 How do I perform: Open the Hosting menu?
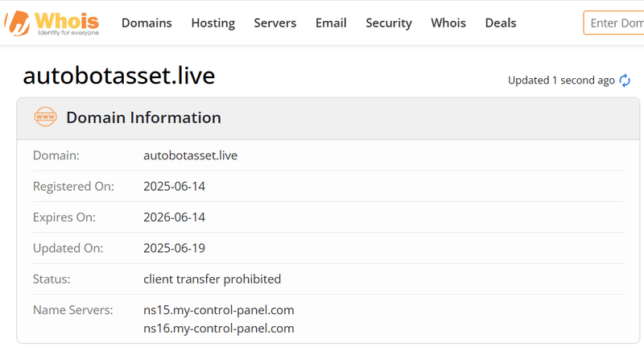[213, 23]
